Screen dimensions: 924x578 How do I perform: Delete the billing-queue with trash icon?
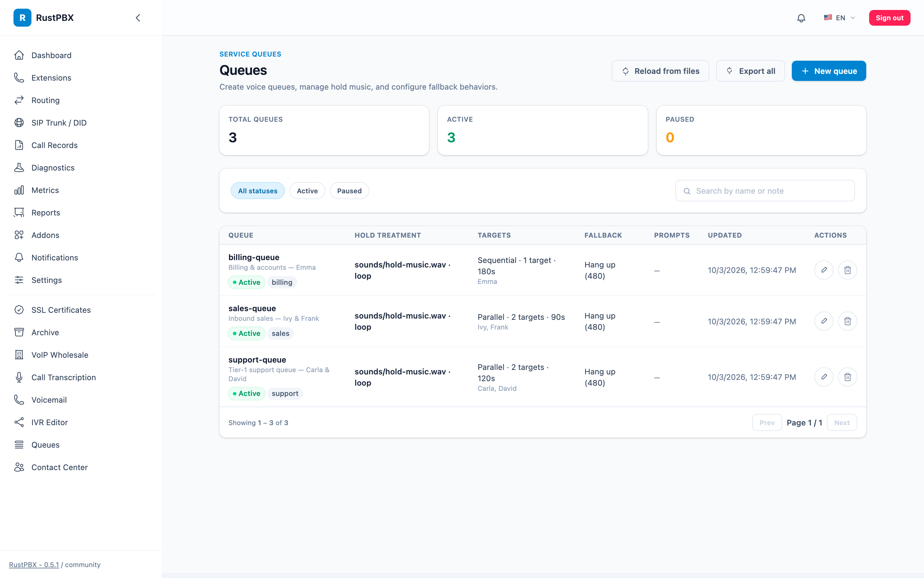tap(847, 270)
